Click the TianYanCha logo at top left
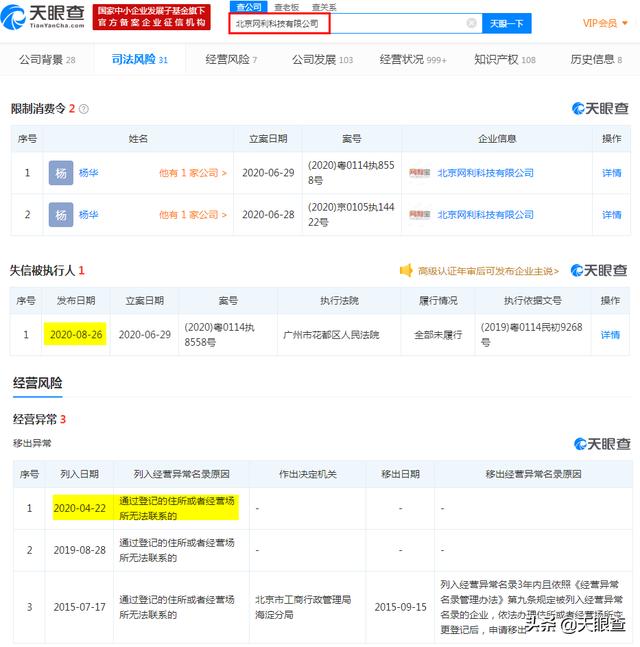The height and width of the screenshot is (647, 640). point(43,17)
